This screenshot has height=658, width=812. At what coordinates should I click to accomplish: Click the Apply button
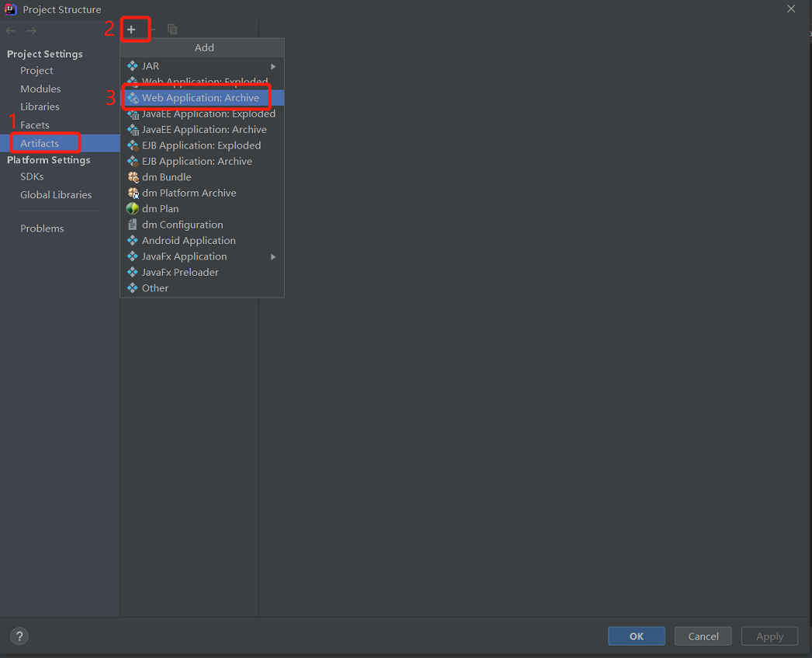click(x=769, y=636)
